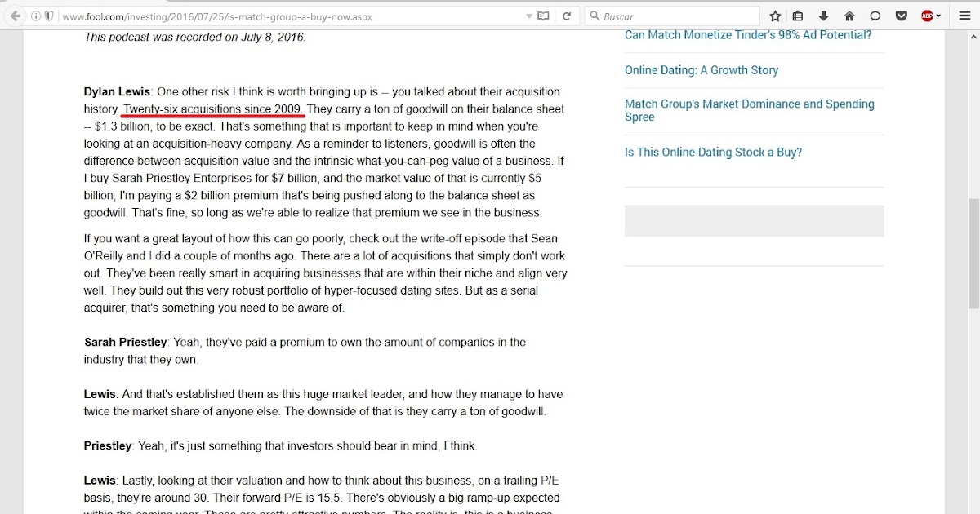Click 'If you want a great layout' paragraph start

320,238
